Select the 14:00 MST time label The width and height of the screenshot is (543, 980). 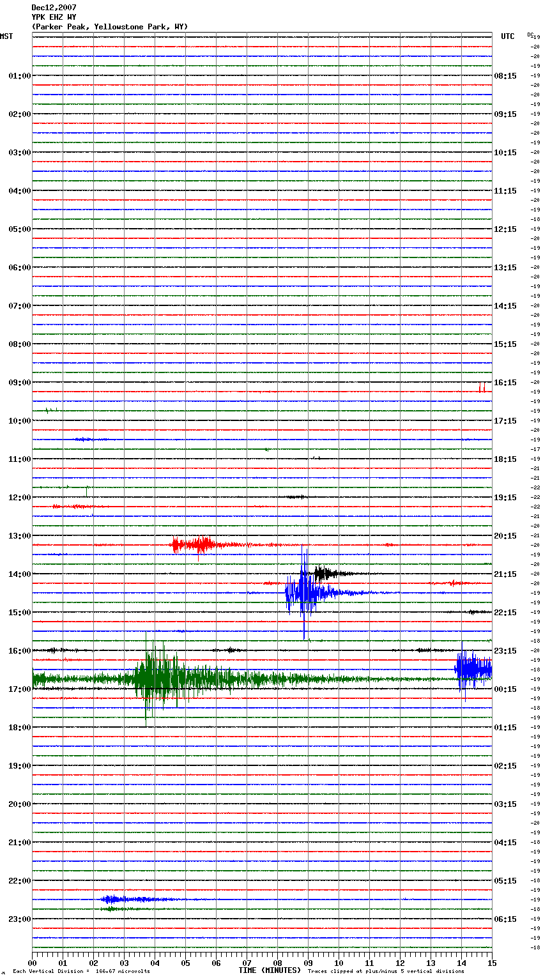19,574
